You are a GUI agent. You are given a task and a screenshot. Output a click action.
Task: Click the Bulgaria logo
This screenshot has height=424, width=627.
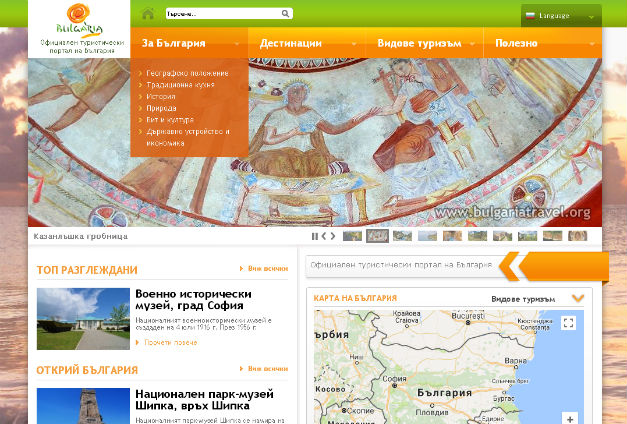(x=79, y=21)
